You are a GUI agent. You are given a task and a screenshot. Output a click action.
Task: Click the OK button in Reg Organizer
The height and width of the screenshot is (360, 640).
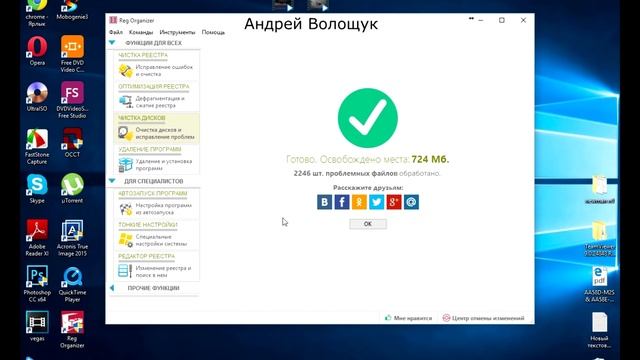point(368,224)
